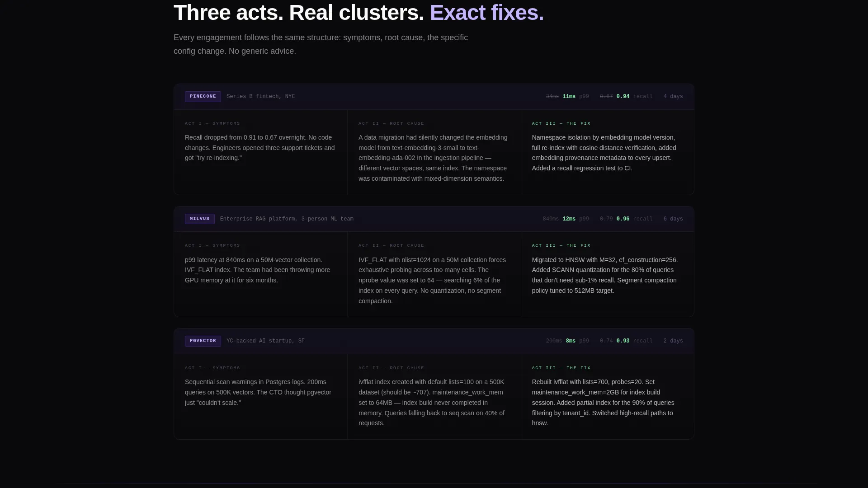Screen dimensions: 868x488
Task: Select the 'Series B fintech, NYC' label
Action: 260,97
